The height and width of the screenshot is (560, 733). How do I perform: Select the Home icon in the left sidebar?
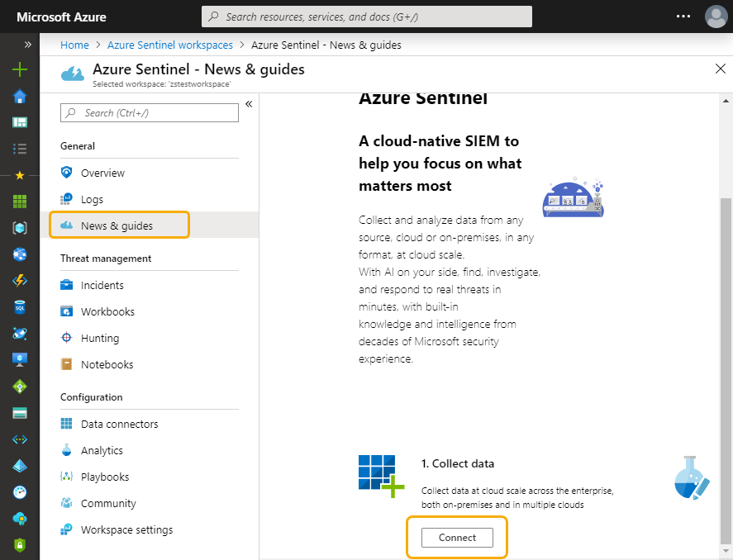18,97
